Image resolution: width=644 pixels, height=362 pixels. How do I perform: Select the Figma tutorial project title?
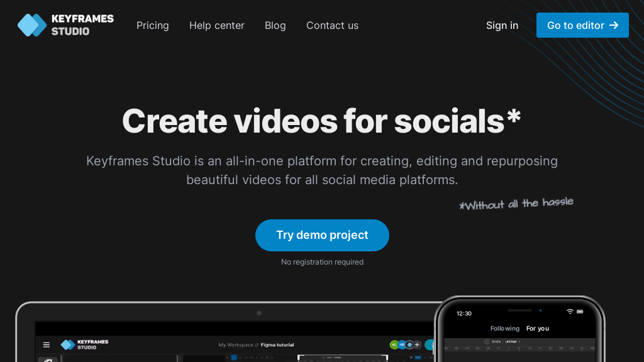coord(277,345)
